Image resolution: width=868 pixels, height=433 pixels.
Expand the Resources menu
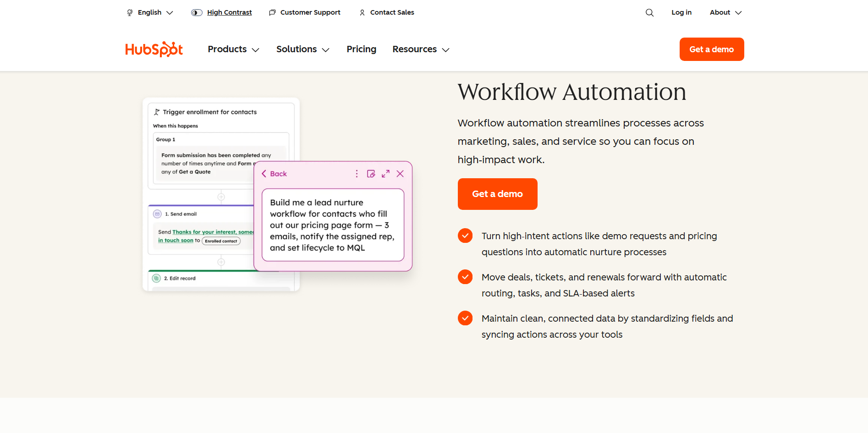coord(421,49)
